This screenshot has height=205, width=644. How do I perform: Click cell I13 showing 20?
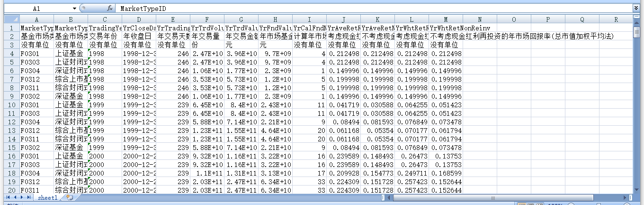[x=309, y=130]
